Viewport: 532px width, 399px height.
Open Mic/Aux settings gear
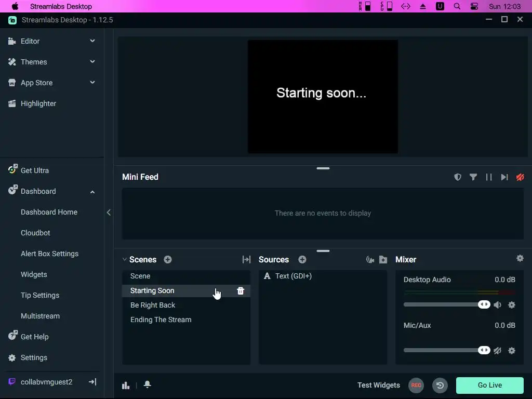pos(512,351)
